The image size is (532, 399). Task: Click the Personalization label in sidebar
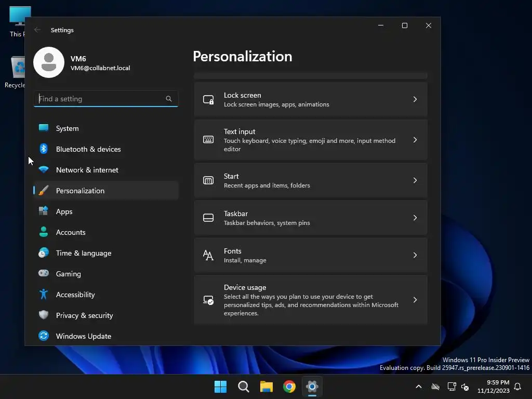pyautogui.click(x=80, y=191)
